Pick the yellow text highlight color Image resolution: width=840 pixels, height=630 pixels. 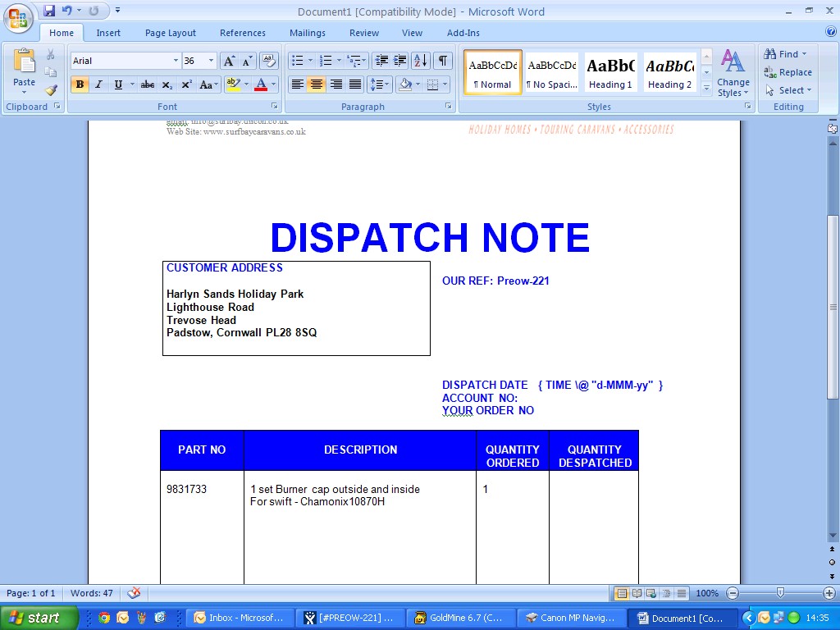pos(234,84)
